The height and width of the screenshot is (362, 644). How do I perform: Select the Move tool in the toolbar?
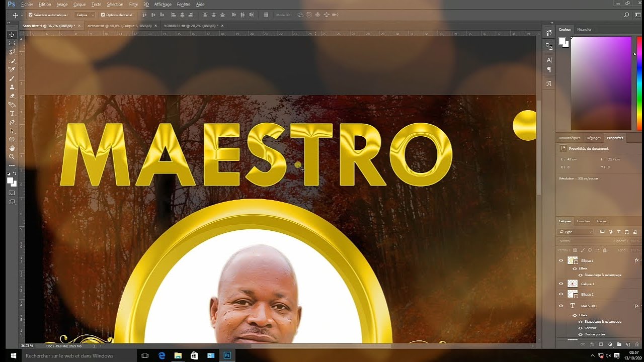(12, 35)
